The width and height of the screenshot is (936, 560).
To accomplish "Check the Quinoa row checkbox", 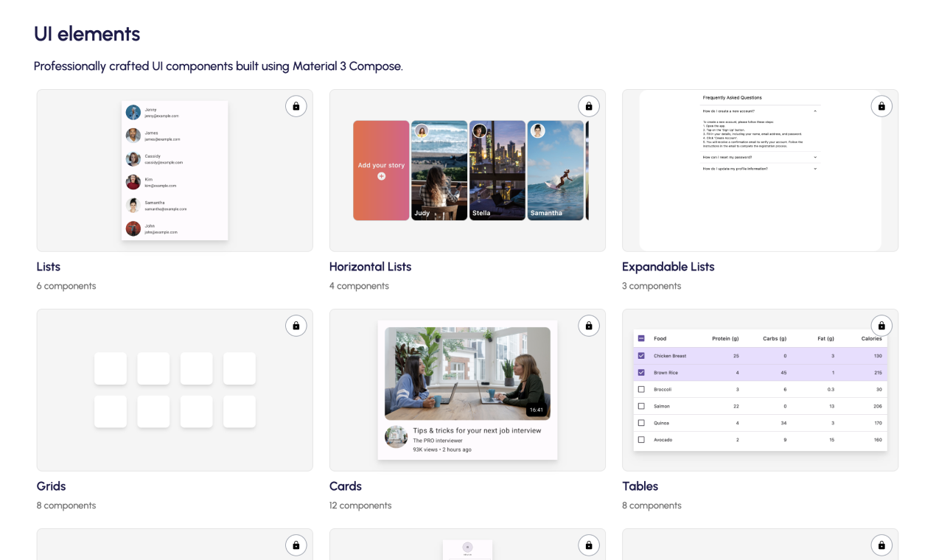I will click(641, 423).
